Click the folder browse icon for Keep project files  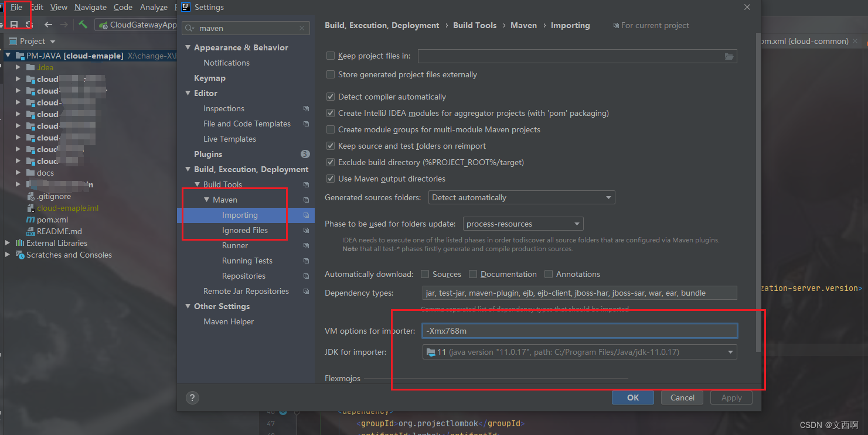[729, 56]
